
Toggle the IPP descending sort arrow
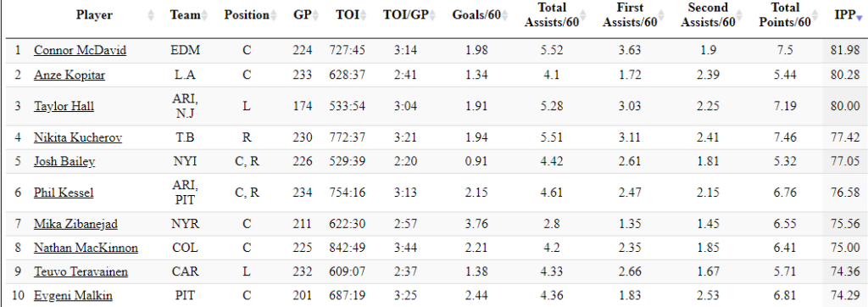pyautogui.click(x=860, y=19)
